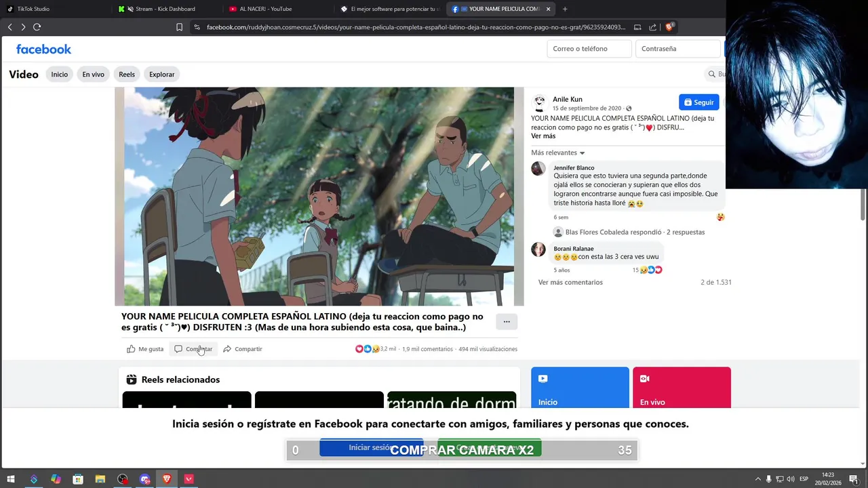Click the picture-in-picture icon in address bar
Viewport: 868px width, 488px height.
coord(637,27)
